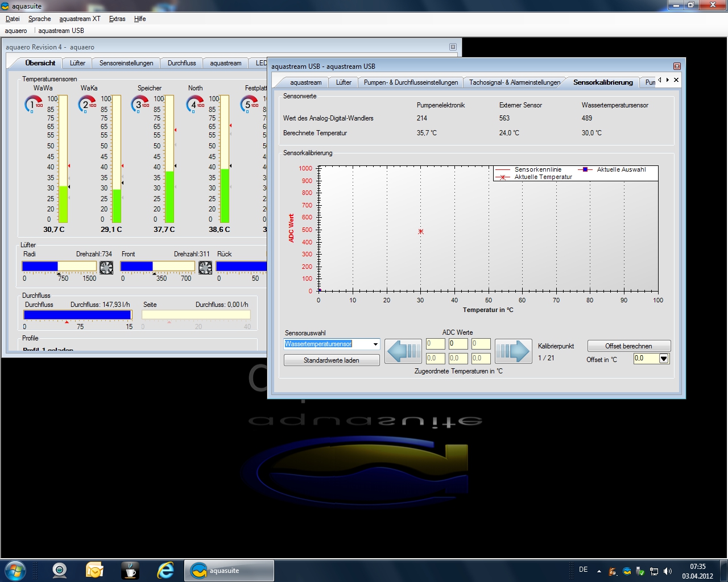
Task: Switch to the Pumpen- & Durchflusseinstellungen tab
Action: [411, 82]
